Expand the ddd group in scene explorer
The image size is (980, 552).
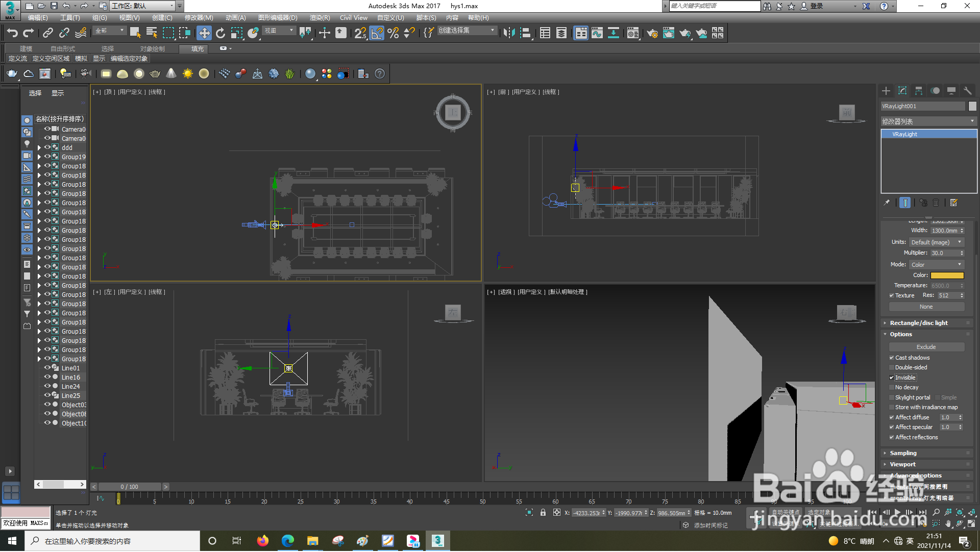39,148
